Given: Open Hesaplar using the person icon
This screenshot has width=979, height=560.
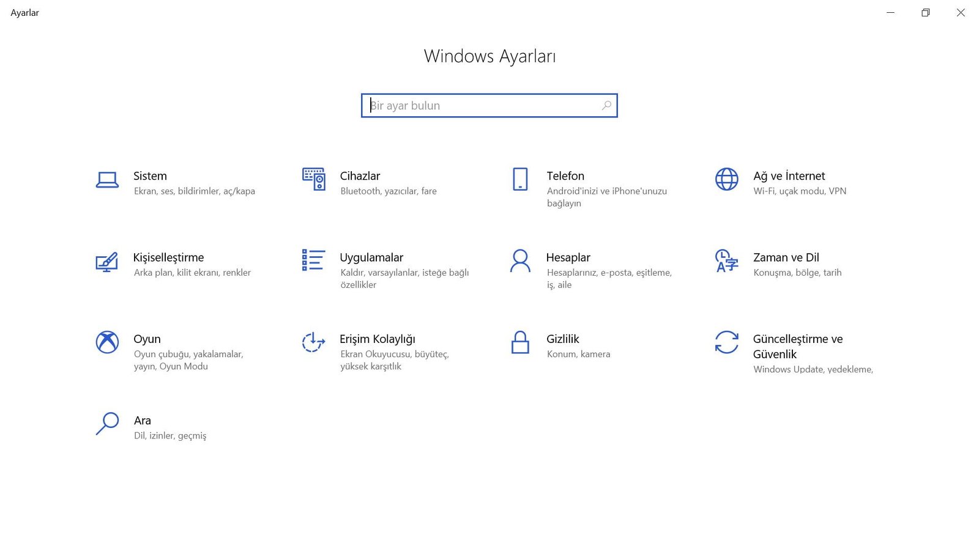Looking at the screenshot, I should click(x=520, y=260).
